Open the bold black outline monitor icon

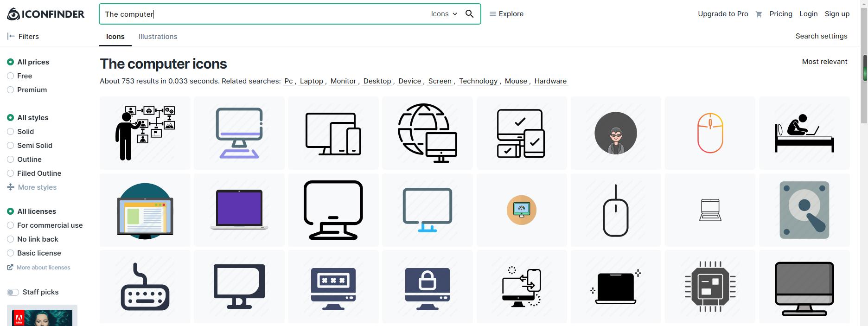click(x=333, y=210)
